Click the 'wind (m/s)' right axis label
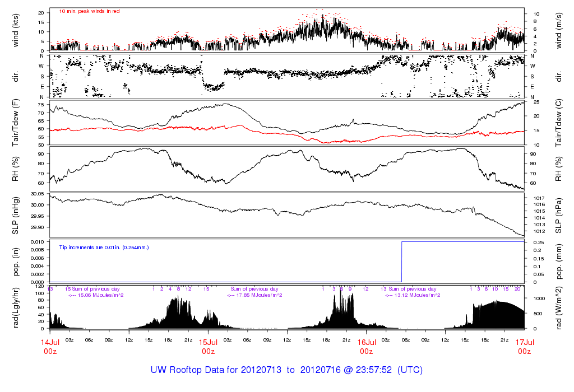 (x=558, y=30)
